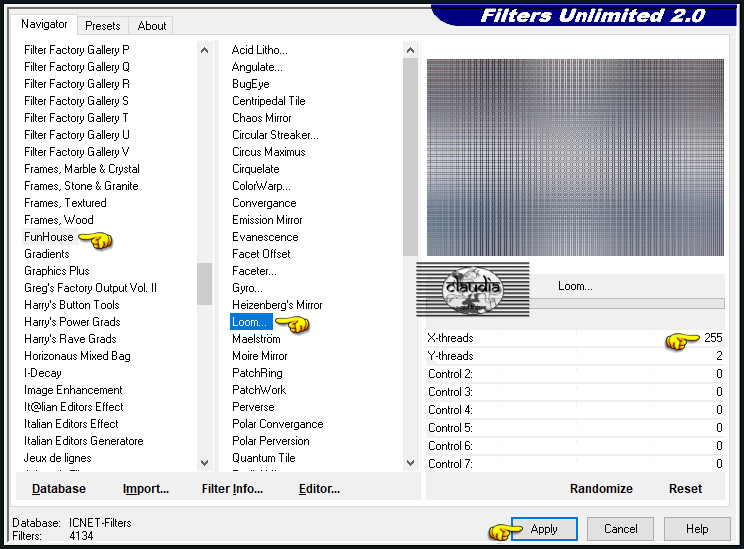Image resolution: width=744 pixels, height=549 pixels.
Task: Select Filter Factory Gallery P
Action: [77, 50]
